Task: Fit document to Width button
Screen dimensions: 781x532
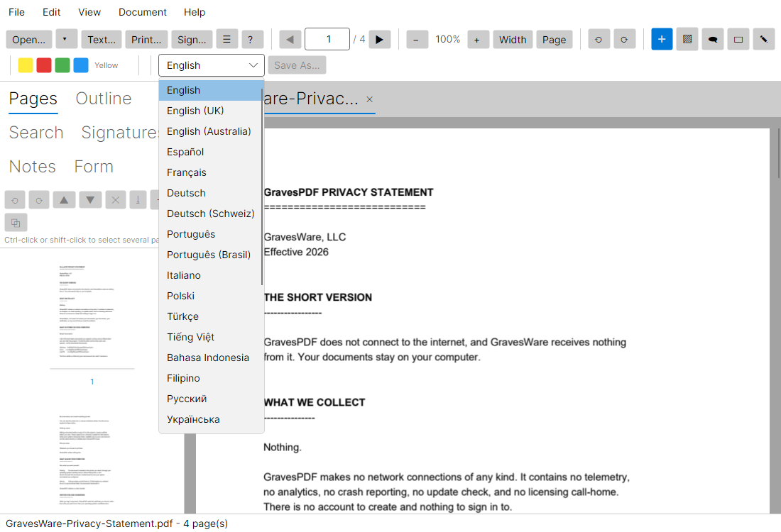Action: (x=513, y=39)
